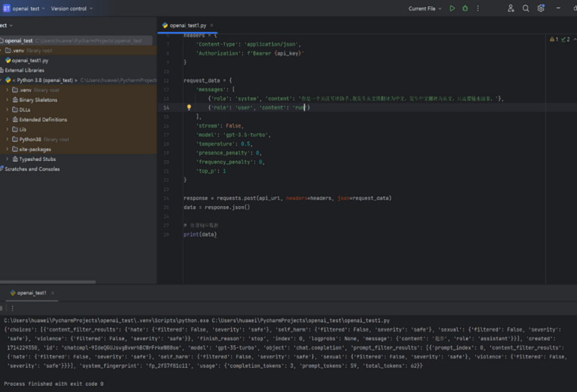The width and height of the screenshot is (577, 392).
Task: Select the openai_test project root
Action: point(76,40)
